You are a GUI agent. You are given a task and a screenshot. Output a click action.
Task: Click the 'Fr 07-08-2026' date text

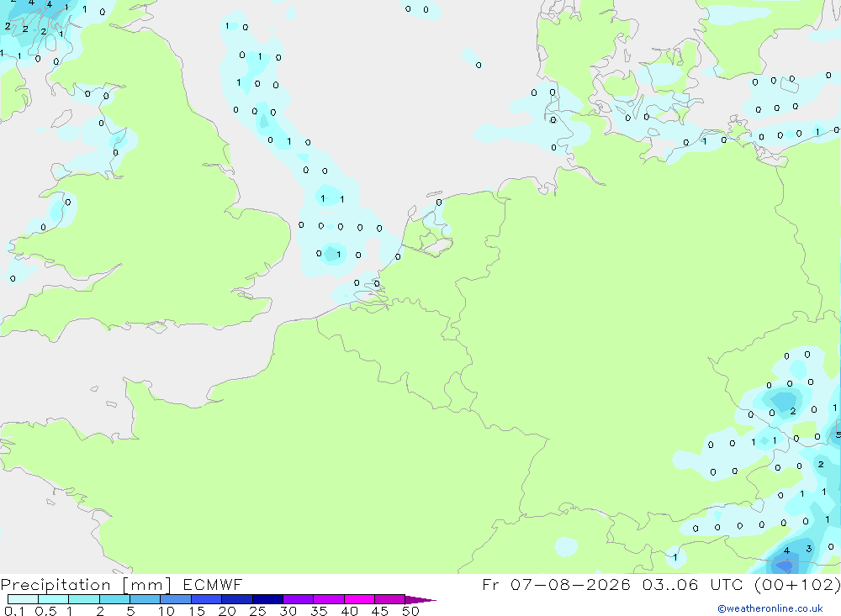coord(556,584)
